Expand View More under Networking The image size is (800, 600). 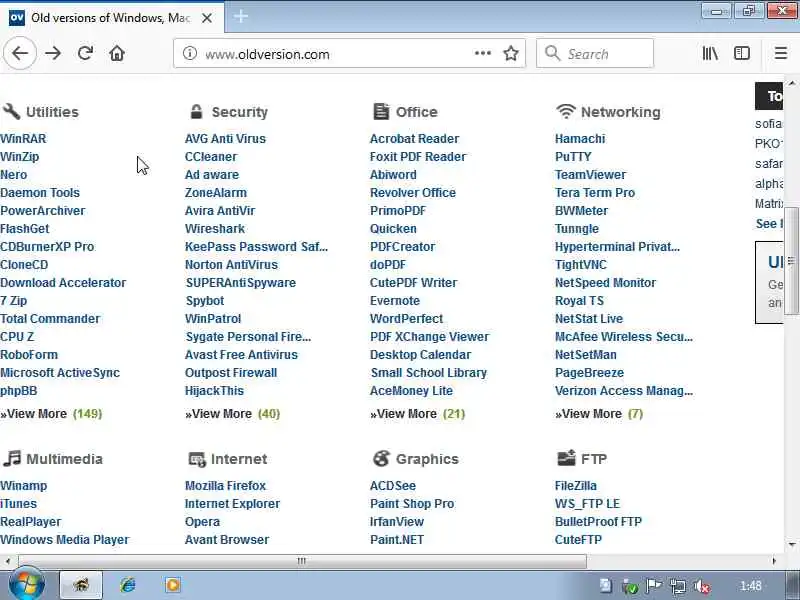[x=599, y=414]
